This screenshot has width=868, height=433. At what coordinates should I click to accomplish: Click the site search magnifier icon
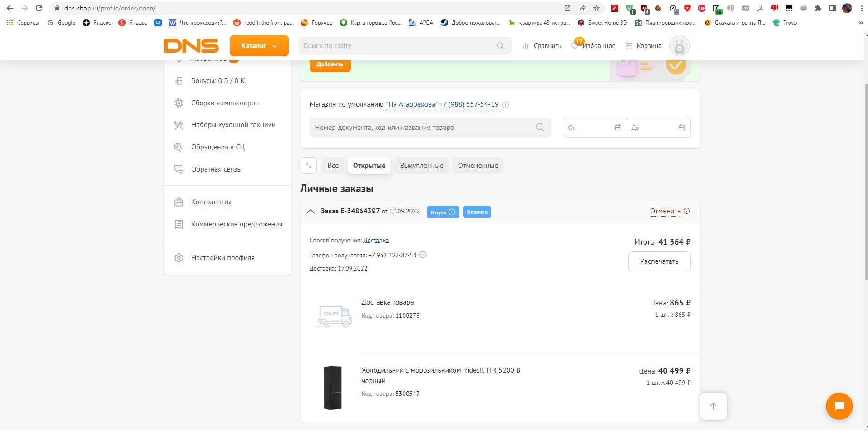(500, 46)
